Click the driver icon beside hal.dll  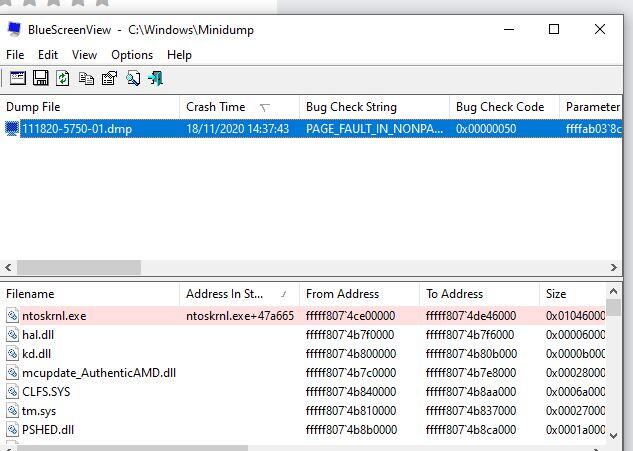point(12,334)
